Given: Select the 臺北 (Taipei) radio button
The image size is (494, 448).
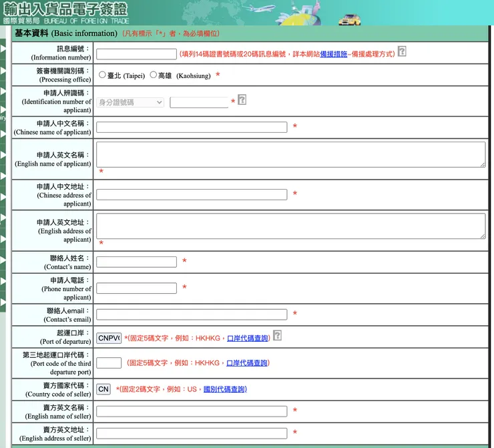Looking at the screenshot, I should [102, 75].
